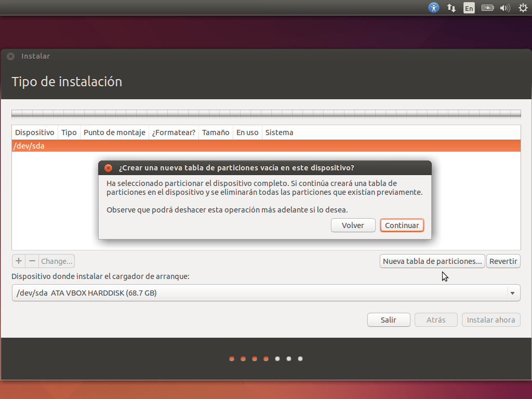Click Continuar in the partition dialog
Viewport: 532px width, 399px height.
click(x=402, y=225)
